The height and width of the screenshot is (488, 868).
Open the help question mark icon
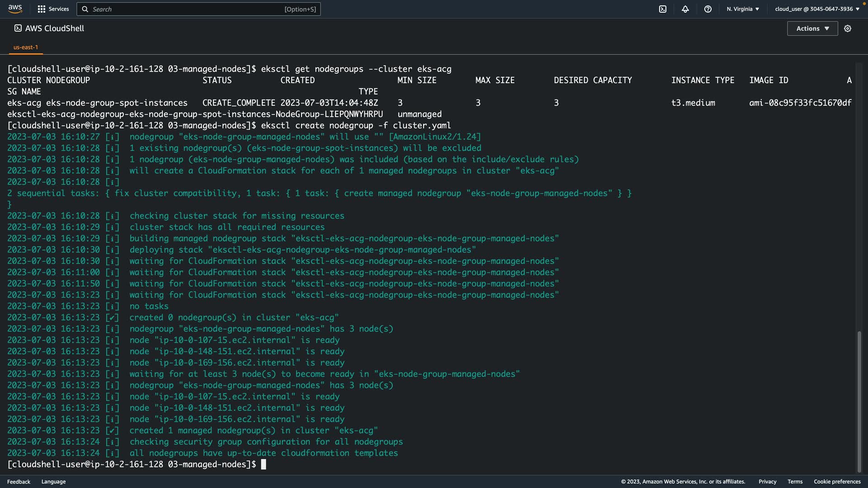pyautogui.click(x=708, y=9)
